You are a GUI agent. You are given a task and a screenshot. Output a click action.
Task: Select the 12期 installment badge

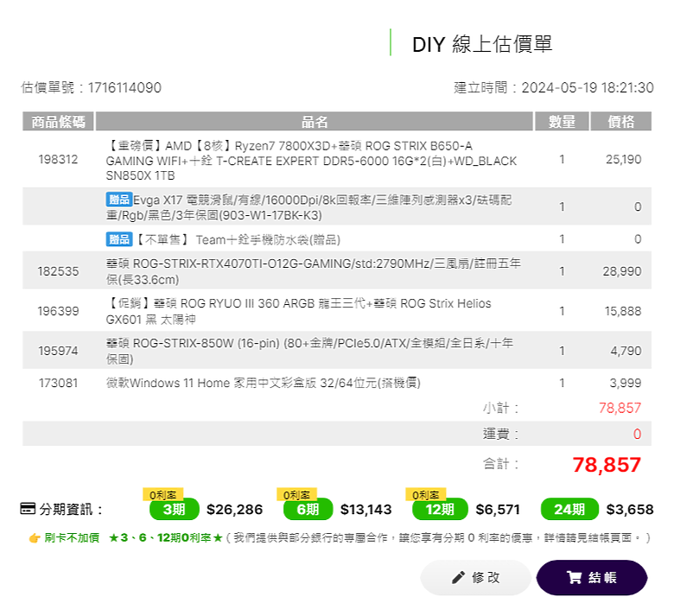[440, 509]
